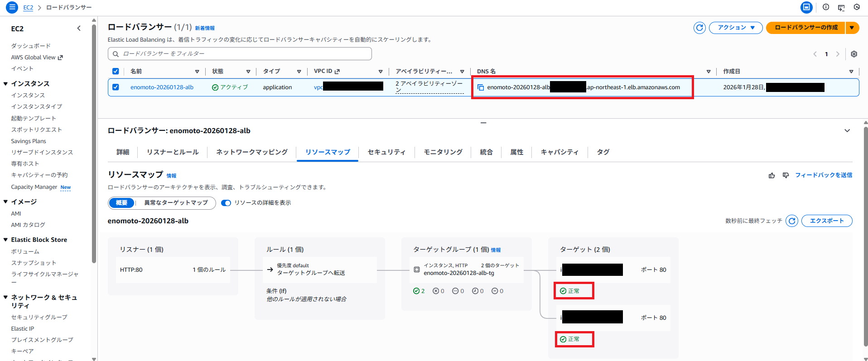Refresh the resource map

coord(792,221)
